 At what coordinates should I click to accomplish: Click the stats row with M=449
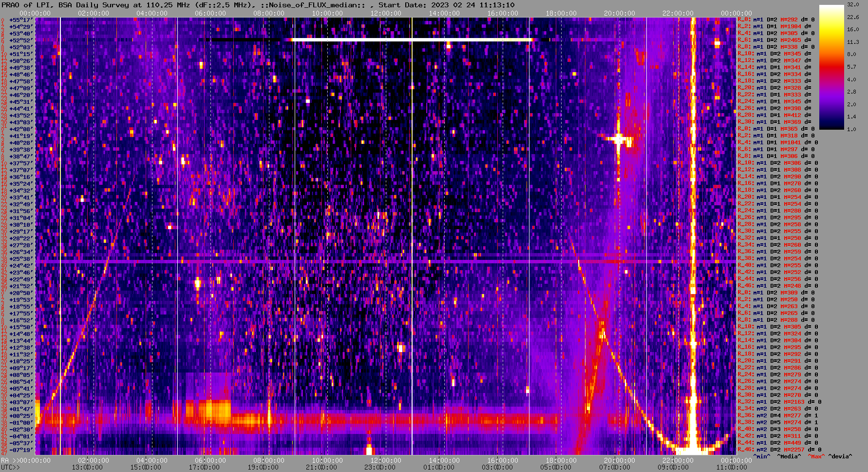778,443
